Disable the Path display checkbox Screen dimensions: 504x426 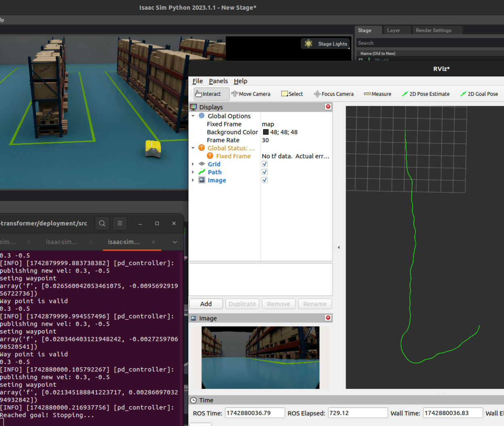tap(264, 172)
